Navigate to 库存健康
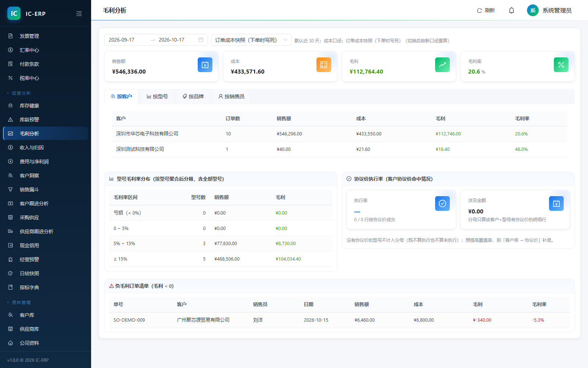Image resolution: width=588 pixels, height=368 pixels. (45, 106)
